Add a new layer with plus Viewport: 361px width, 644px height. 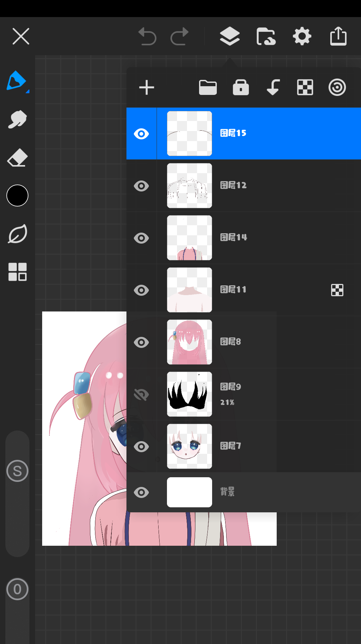pos(147,88)
